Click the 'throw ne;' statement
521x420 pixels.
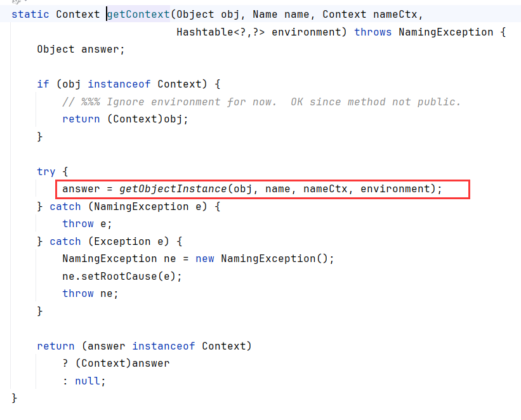pos(90,293)
